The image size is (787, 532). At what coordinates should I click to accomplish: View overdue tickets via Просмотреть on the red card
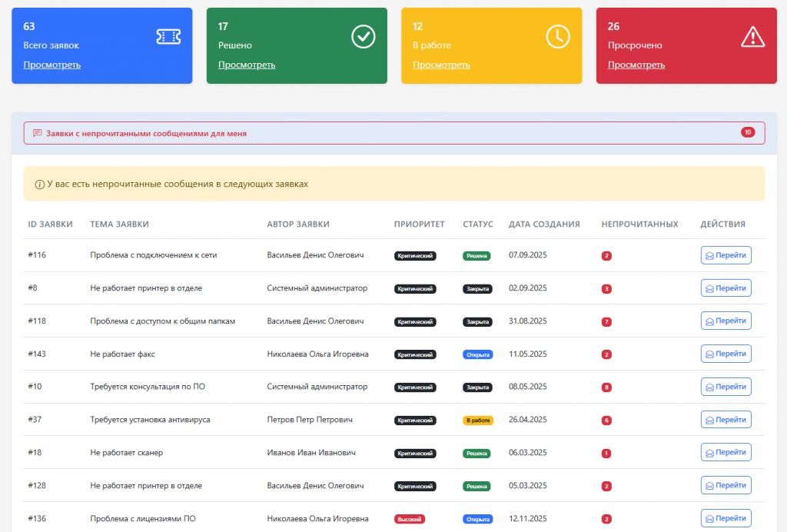point(636,65)
